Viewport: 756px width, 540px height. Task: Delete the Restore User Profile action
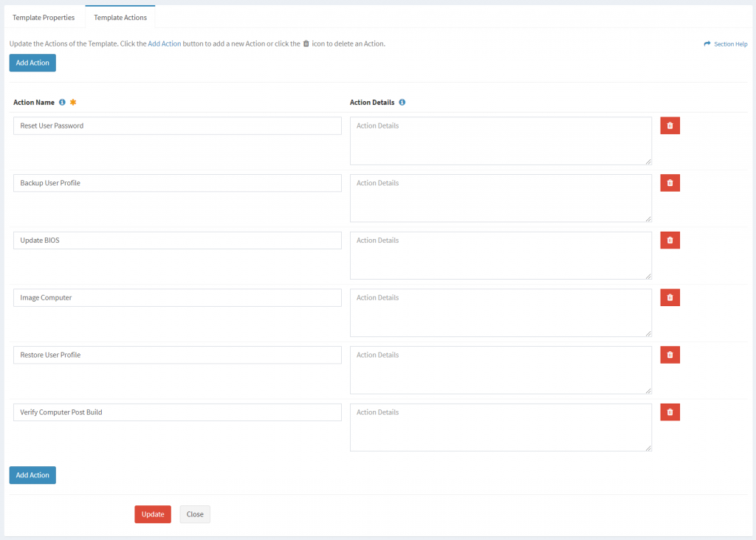point(670,354)
